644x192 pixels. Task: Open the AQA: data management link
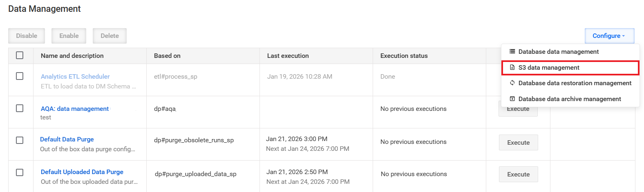[75, 108]
